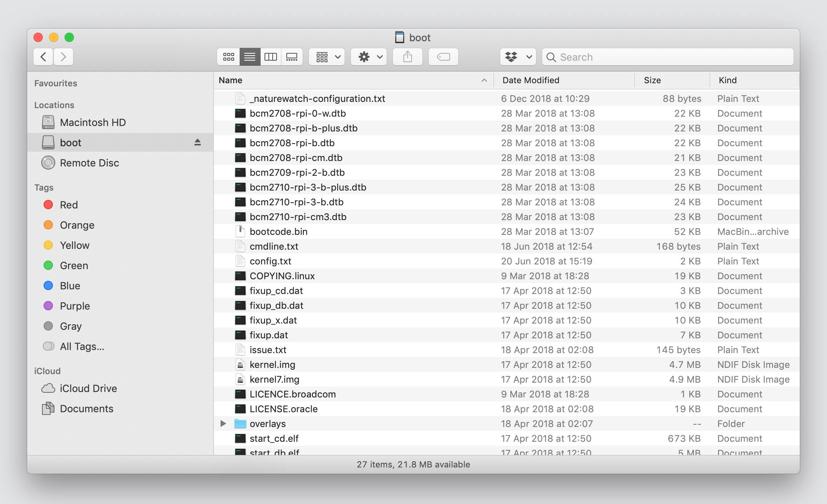
Task: Select the bootcode.bin archive icon
Action: [x=240, y=231]
